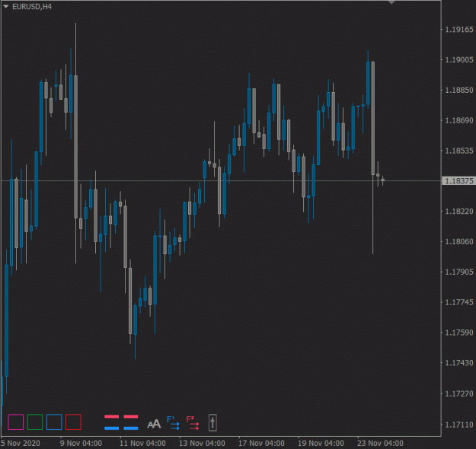
Task: Click the candlestick icon in the bottom toolbar
Action: [212, 422]
